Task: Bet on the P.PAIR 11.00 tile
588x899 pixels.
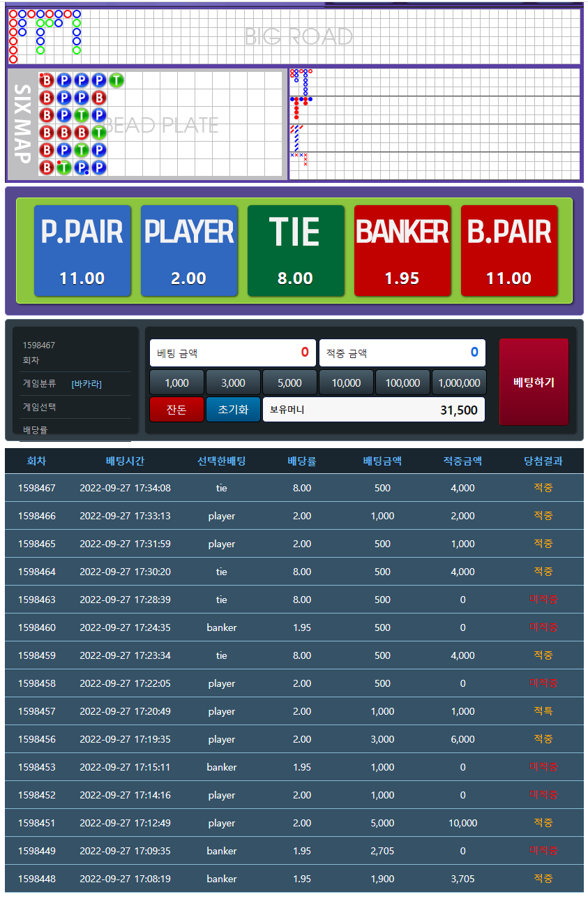Action: [82, 251]
